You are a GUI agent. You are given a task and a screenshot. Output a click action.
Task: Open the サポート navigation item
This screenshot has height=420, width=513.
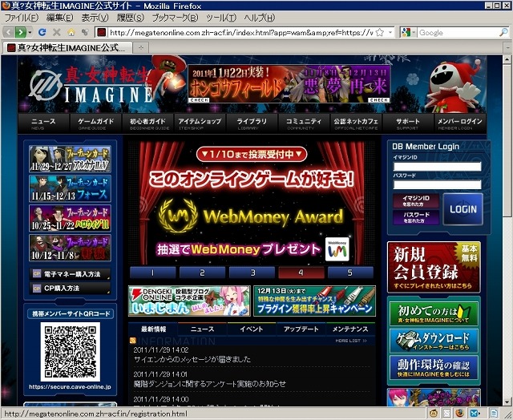408,123
